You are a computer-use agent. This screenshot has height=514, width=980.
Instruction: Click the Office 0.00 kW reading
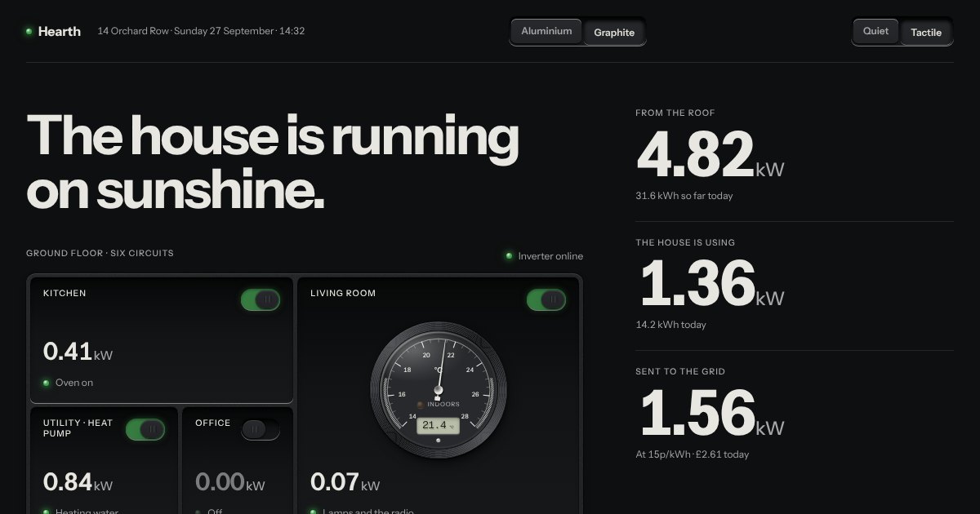(x=230, y=482)
